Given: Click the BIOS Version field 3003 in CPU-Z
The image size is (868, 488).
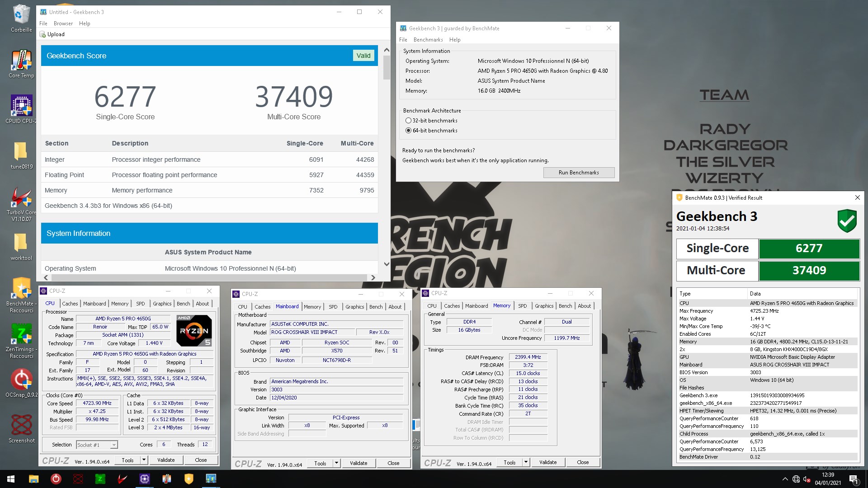Looking at the screenshot, I should click(x=336, y=389).
